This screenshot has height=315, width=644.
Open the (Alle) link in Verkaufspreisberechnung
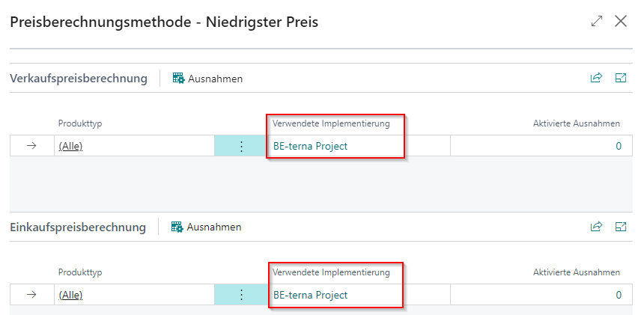coord(70,146)
